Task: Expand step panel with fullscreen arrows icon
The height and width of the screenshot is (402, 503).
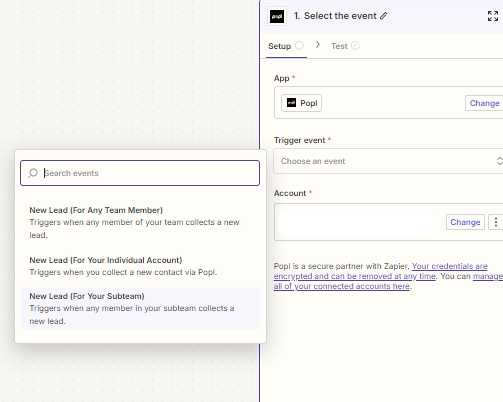Action: [493, 16]
